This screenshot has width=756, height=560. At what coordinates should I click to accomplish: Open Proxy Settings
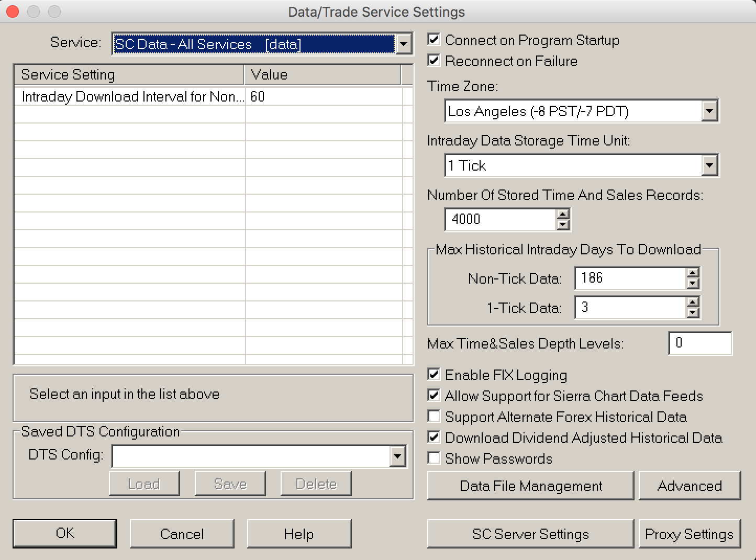click(x=690, y=534)
